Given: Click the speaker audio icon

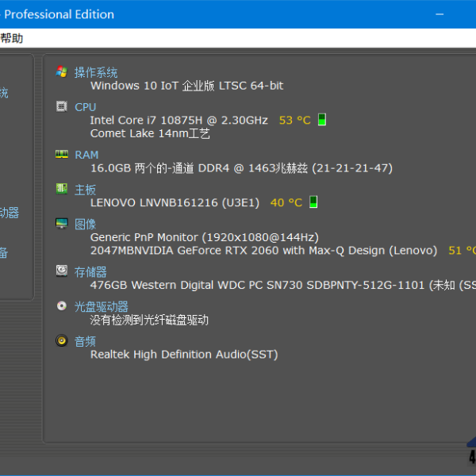Looking at the screenshot, I should tap(62, 340).
